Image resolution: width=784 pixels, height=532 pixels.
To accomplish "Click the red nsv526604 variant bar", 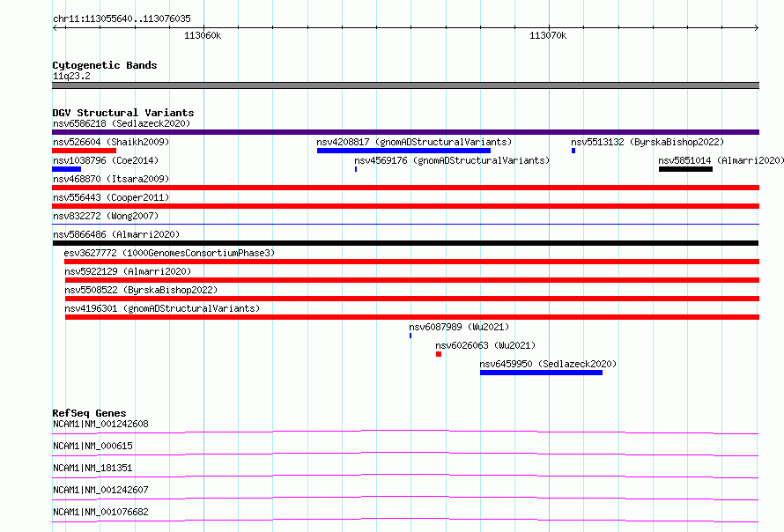I will point(84,151).
